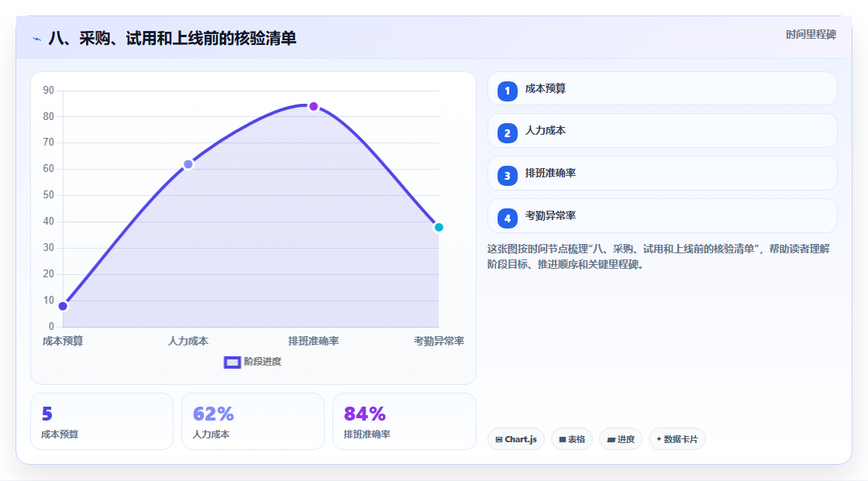Click the section title 八、采购、试用和上线前的核验清单

coord(172,38)
